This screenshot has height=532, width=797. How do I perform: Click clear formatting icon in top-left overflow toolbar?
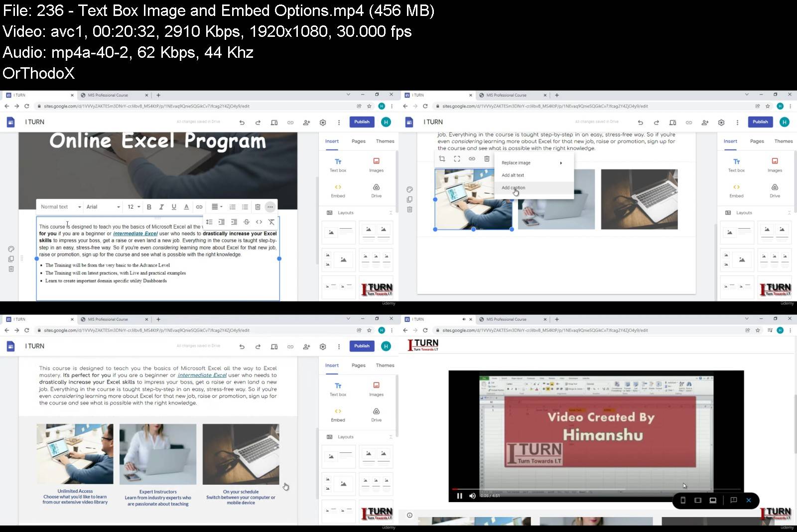point(271,222)
